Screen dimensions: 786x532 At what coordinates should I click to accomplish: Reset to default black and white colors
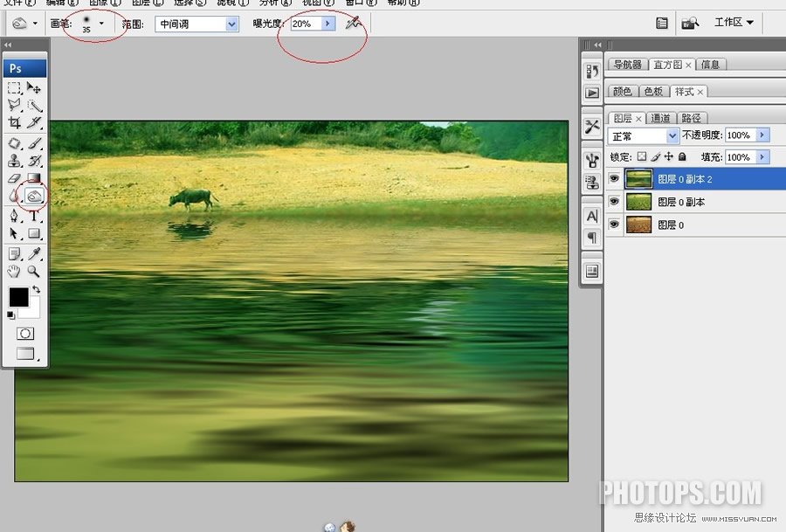(x=10, y=314)
